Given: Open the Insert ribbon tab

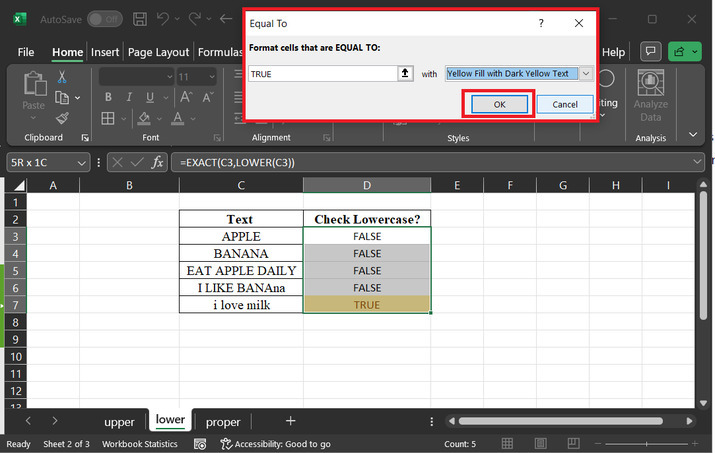Looking at the screenshot, I should tap(105, 52).
